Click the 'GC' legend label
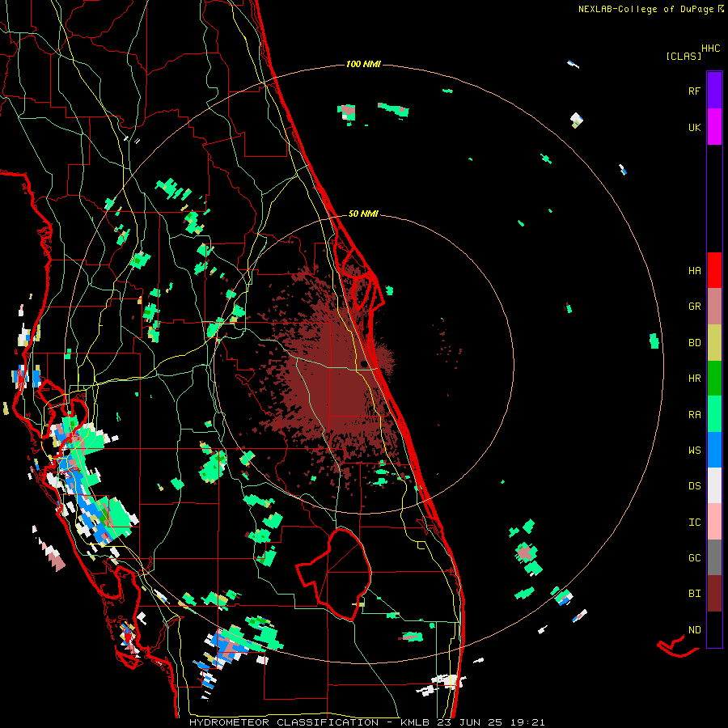Viewport: 728px width, 728px height. 694,557
